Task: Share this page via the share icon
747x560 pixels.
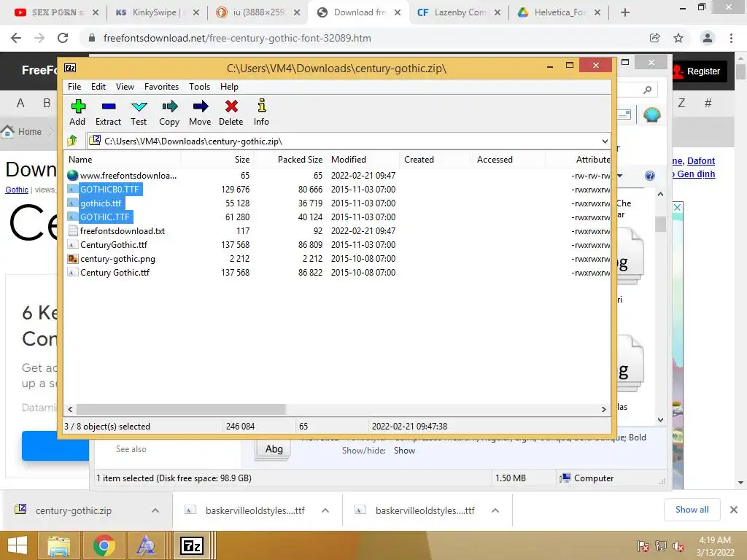Action: [654, 38]
